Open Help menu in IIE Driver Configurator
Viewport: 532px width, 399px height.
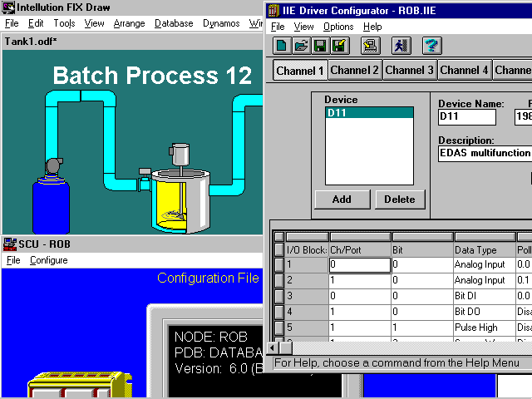click(372, 27)
